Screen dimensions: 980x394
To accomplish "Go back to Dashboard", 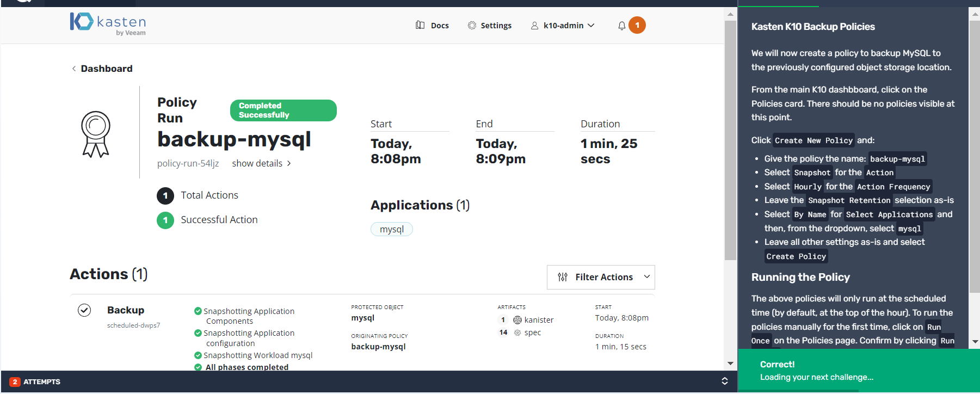I will pos(107,69).
